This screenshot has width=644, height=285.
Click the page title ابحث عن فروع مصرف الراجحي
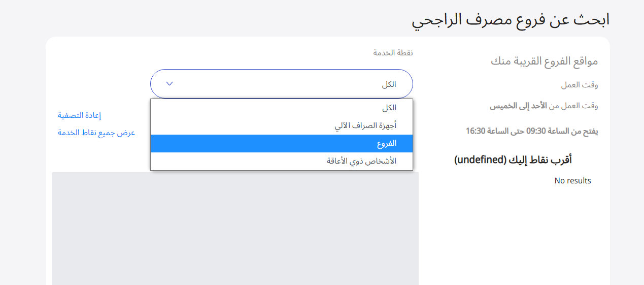coord(511,19)
